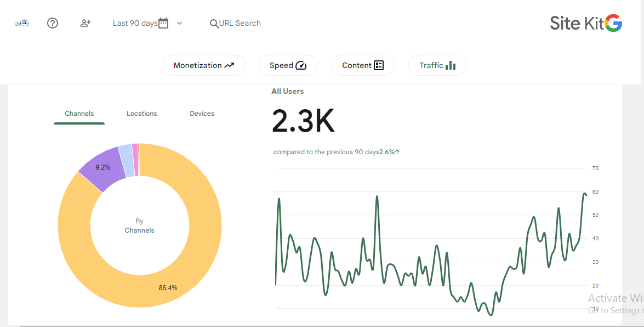Image resolution: width=644 pixels, height=327 pixels.
Task: Click the URL Search field
Action: coord(235,23)
